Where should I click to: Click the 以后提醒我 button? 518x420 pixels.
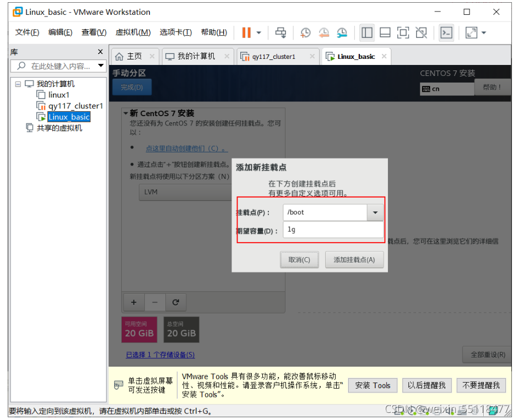[x=427, y=385]
